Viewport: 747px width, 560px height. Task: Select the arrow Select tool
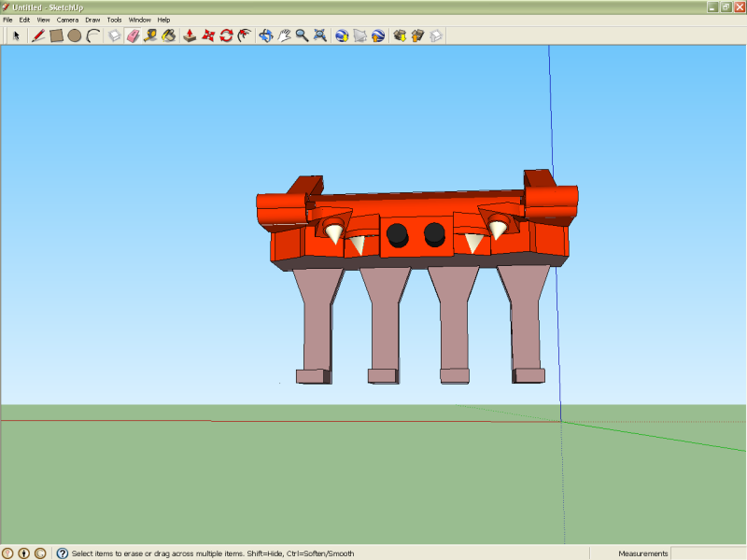coord(16,35)
